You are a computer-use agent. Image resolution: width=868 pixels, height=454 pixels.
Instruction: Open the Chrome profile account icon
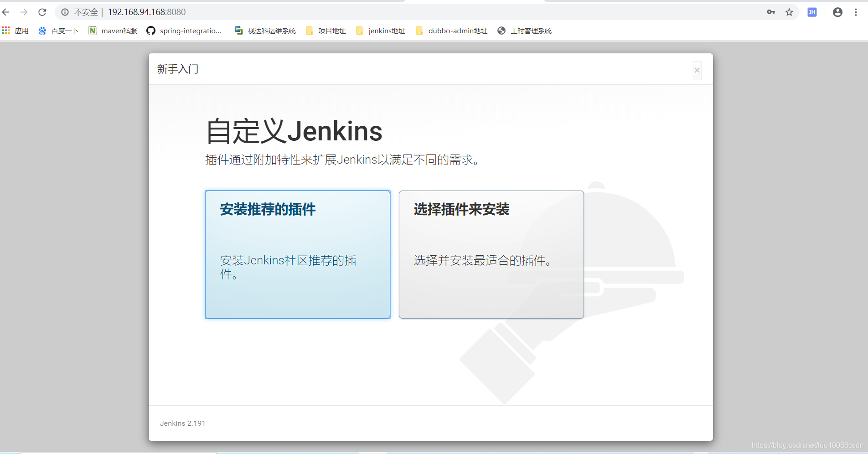click(x=837, y=12)
